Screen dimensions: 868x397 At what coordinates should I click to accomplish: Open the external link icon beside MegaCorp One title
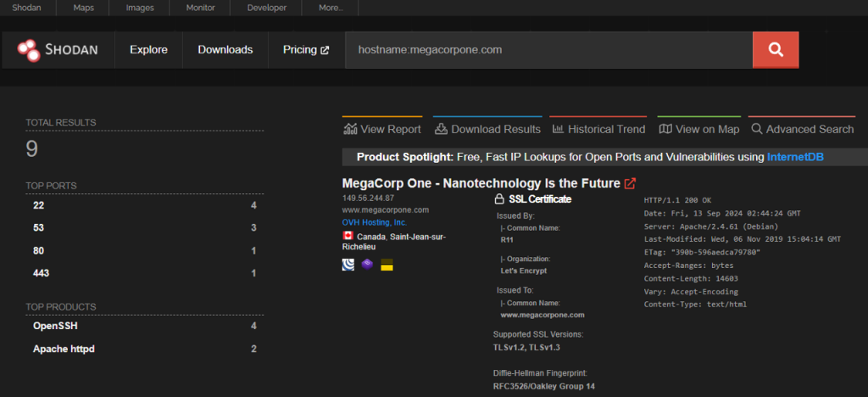[630, 183]
